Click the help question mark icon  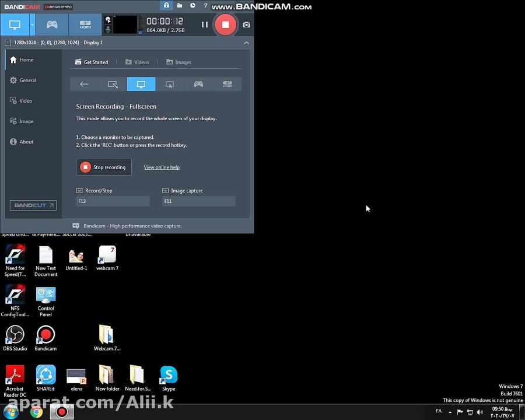click(205, 6)
